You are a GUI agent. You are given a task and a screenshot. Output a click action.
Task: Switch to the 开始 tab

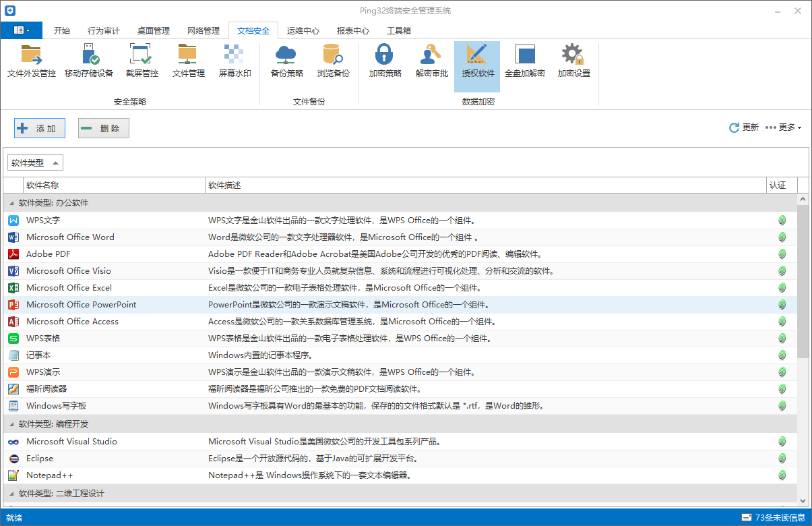(62, 30)
